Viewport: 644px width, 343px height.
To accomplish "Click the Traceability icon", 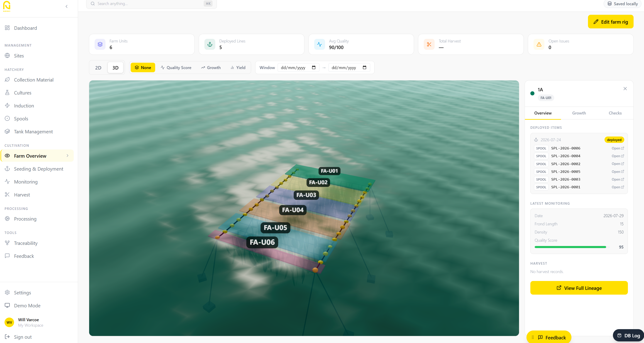I will pos(7,243).
